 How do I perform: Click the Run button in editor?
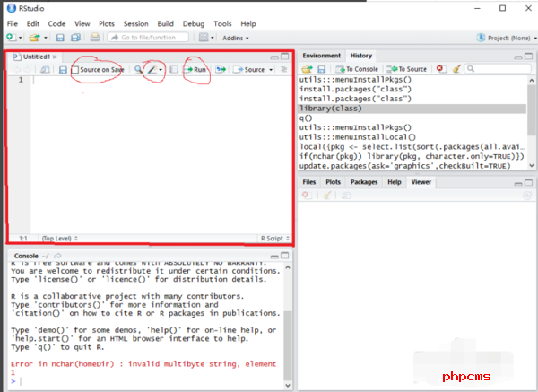[x=195, y=70]
